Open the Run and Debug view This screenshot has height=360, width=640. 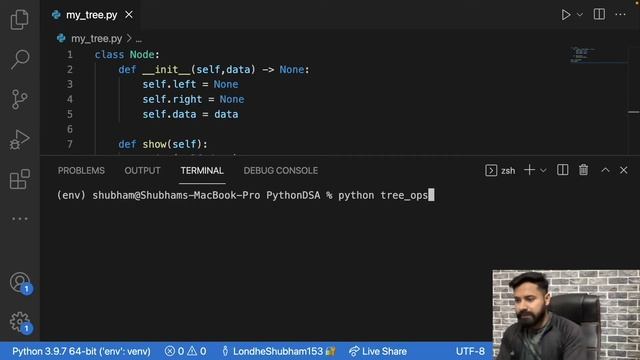pyautogui.click(x=20, y=139)
